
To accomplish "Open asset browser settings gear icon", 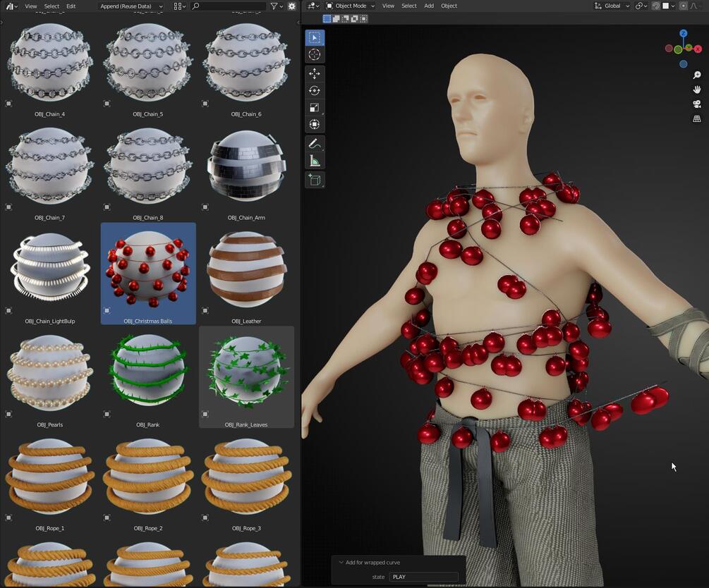I will (291, 6).
